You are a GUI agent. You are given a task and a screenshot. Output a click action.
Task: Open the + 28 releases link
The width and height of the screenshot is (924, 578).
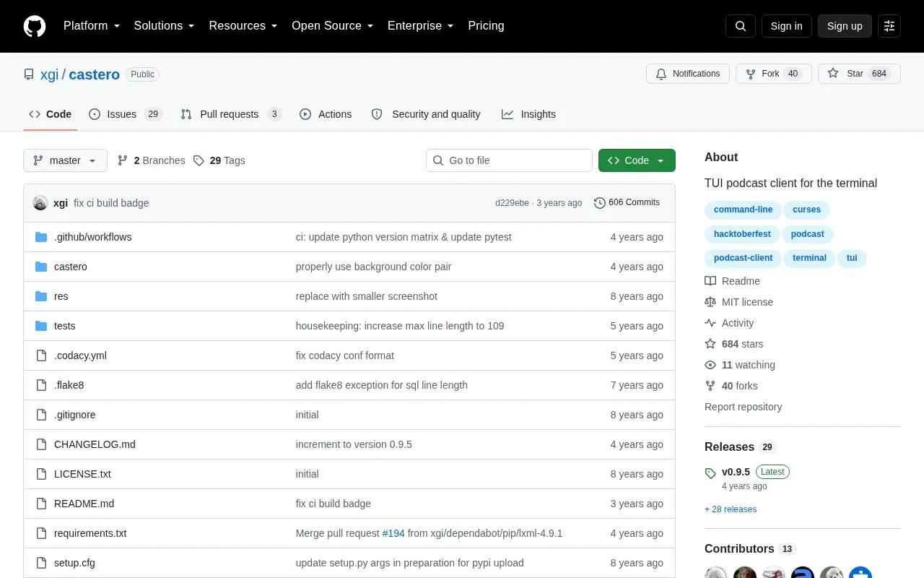pyautogui.click(x=731, y=509)
